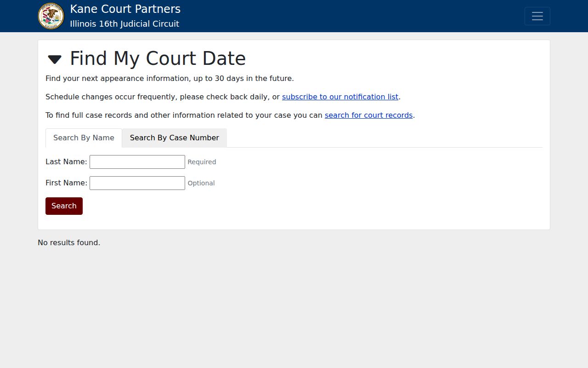Image resolution: width=588 pixels, height=368 pixels.
Task: Open the hamburger navigation menu
Action: [x=537, y=16]
